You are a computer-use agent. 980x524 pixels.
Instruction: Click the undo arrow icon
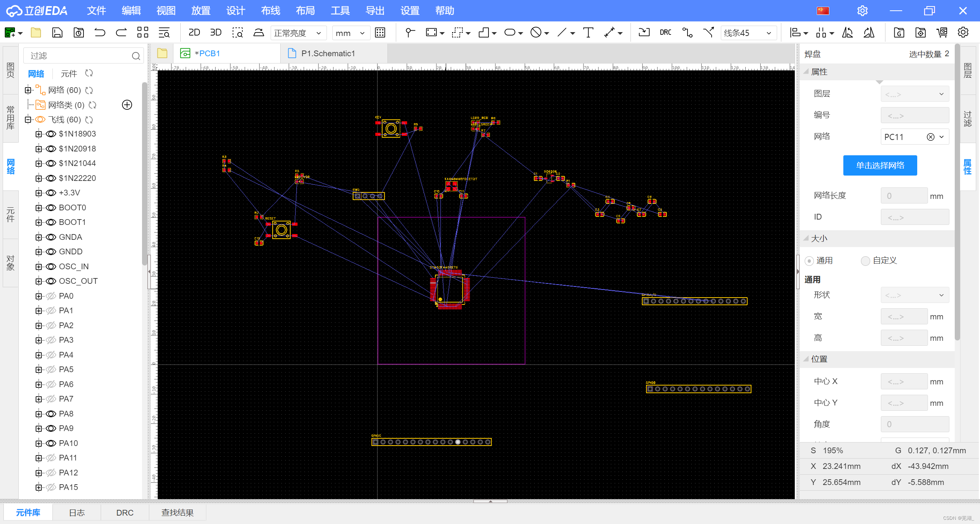[100, 33]
